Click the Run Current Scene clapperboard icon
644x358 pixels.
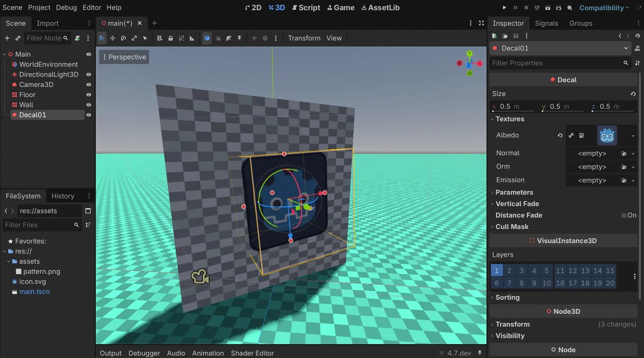coord(548,8)
